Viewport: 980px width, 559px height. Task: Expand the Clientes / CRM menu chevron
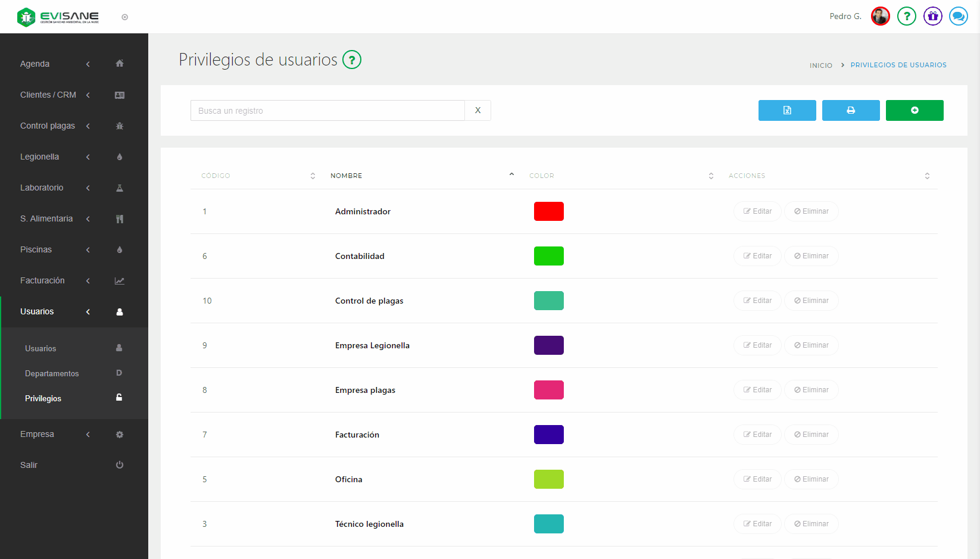click(88, 95)
